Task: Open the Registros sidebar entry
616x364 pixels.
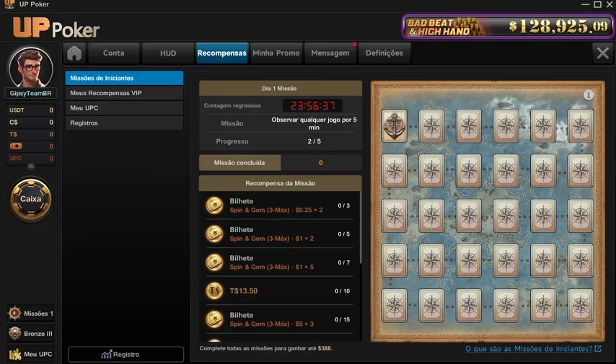Action: pos(124,123)
